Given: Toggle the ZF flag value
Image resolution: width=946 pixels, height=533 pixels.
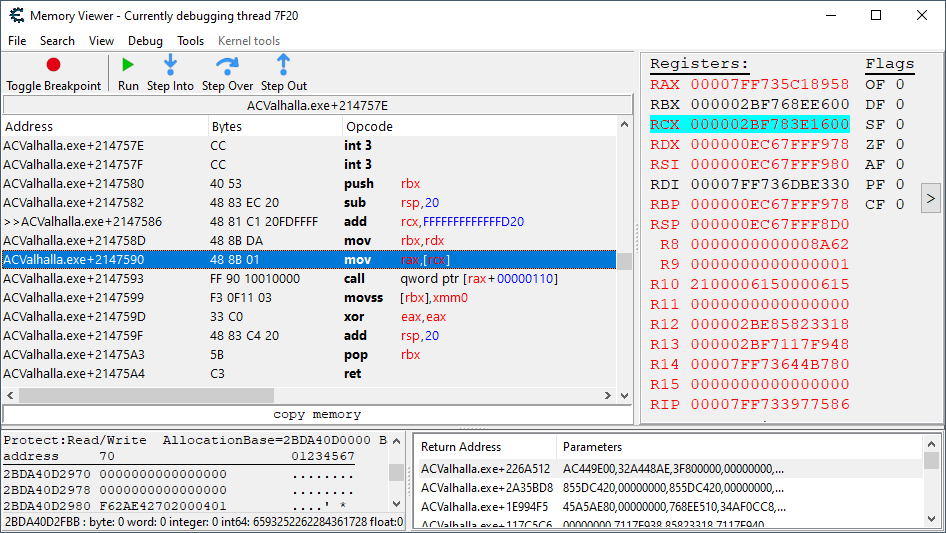Looking at the screenshot, I should tap(899, 145).
